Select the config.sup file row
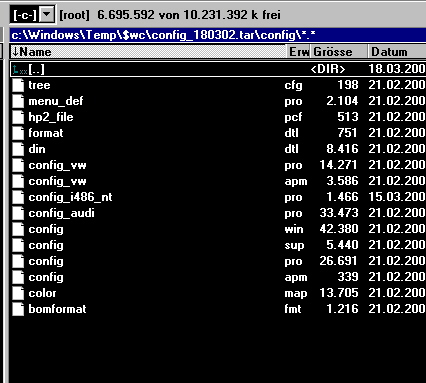 218,245
